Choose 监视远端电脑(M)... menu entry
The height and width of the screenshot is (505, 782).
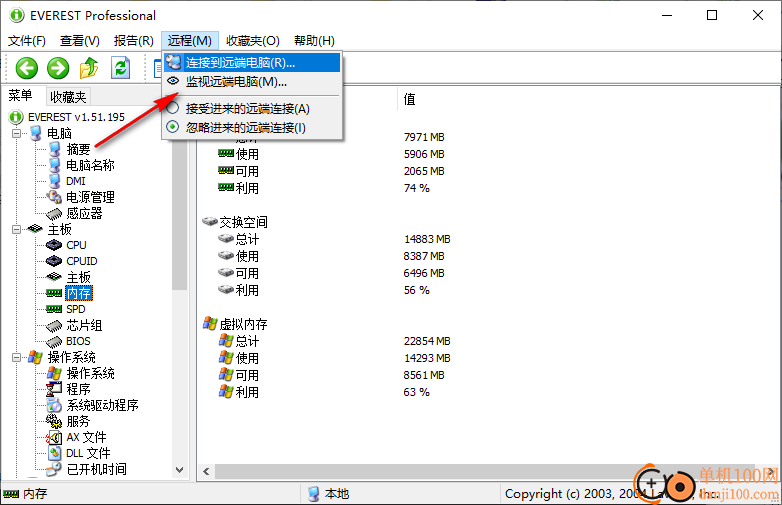click(252, 82)
